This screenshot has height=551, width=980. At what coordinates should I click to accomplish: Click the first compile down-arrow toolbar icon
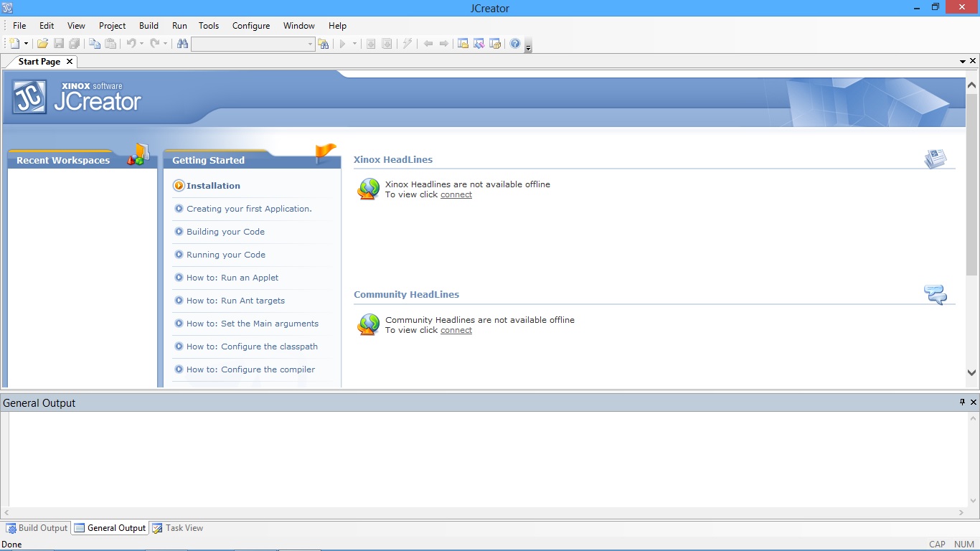pos(371,44)
